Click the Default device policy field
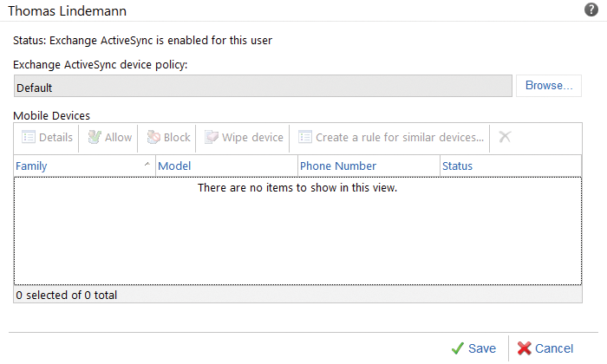 pos(263,86)
